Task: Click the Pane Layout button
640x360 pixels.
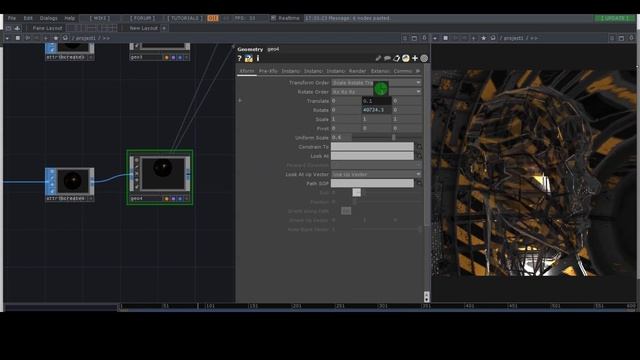Action: (x=47, y=28)
